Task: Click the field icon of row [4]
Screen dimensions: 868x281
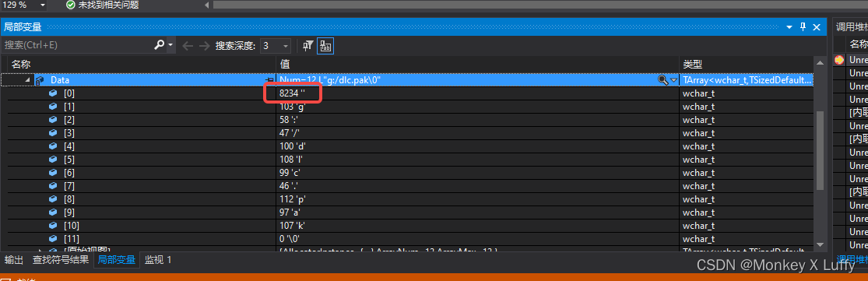Action: [x=53, y=146]
